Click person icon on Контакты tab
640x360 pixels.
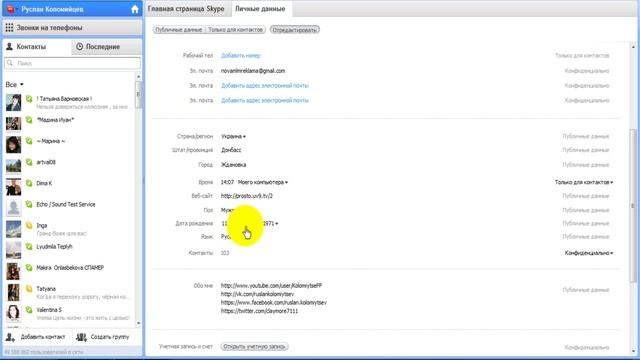tap(9, 47)
